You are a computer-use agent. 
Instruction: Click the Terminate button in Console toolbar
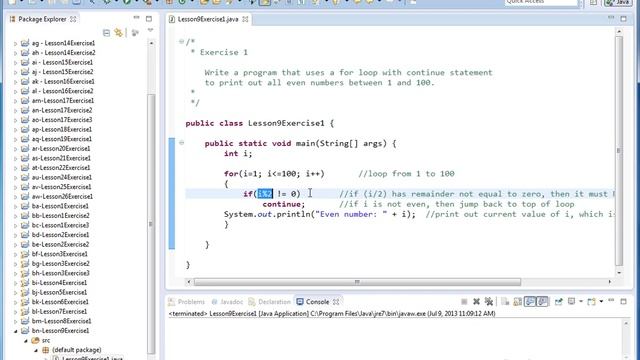click(x=464, y=302)
